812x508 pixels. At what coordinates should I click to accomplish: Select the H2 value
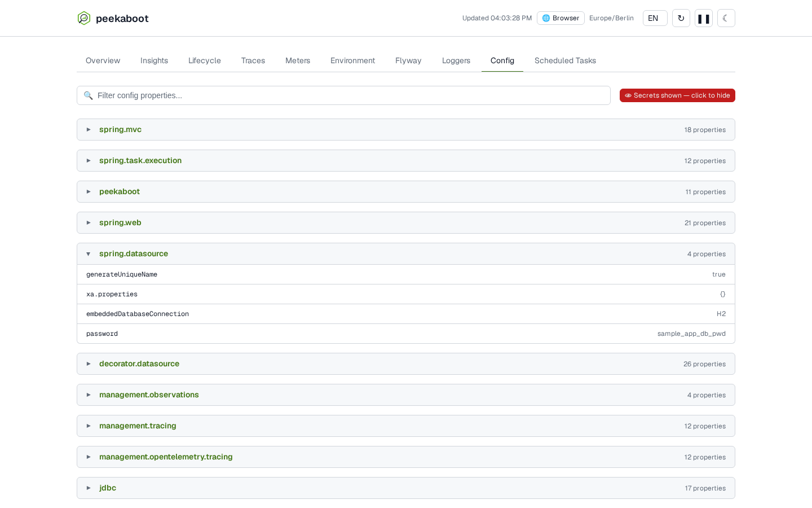click(721, 314)
